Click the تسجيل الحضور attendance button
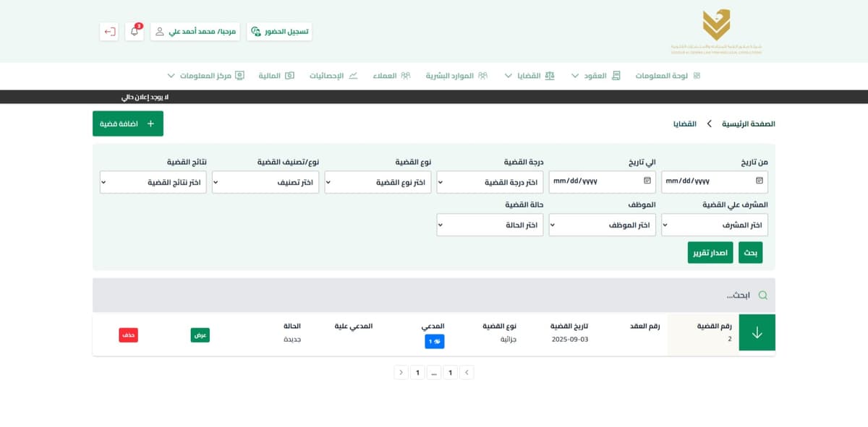This screenshot has height=427, width=868. pos(279,32)
